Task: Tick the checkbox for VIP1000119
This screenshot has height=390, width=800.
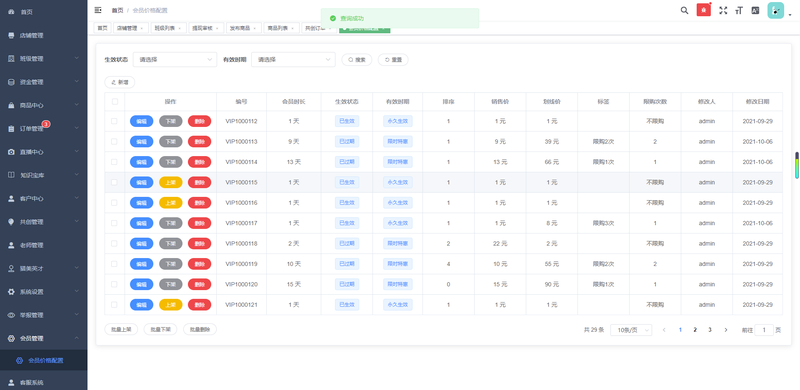Action: coord(114,264)
